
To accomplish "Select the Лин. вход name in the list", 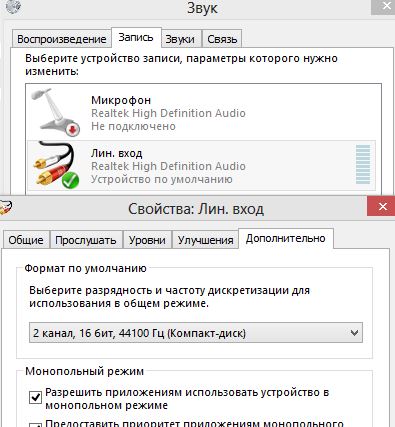I will pos(117,153).
